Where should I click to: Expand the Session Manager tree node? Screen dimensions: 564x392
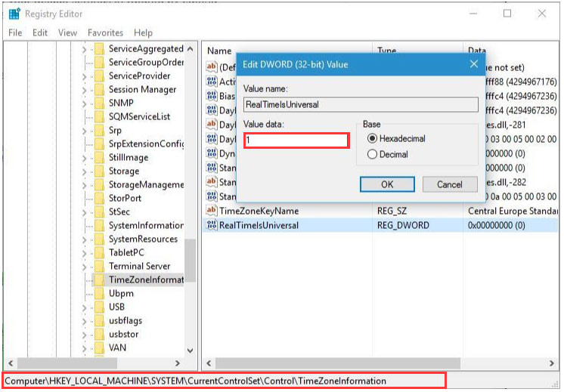coord(84,90)
